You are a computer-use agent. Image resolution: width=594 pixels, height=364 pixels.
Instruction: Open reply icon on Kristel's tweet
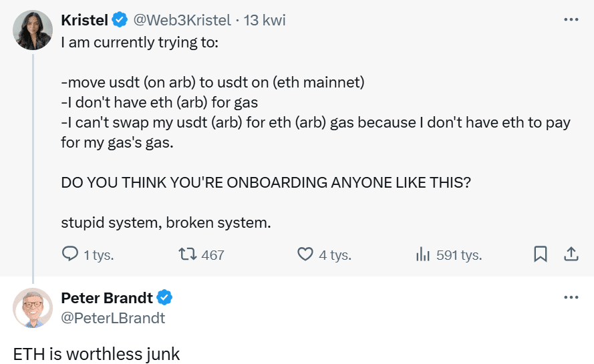click(70, 254)
